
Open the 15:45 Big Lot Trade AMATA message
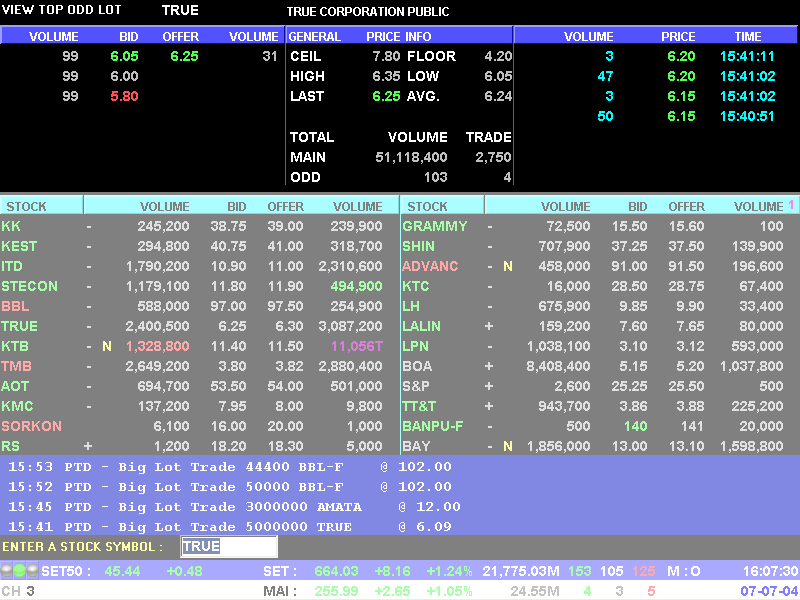tap(234, 507)
